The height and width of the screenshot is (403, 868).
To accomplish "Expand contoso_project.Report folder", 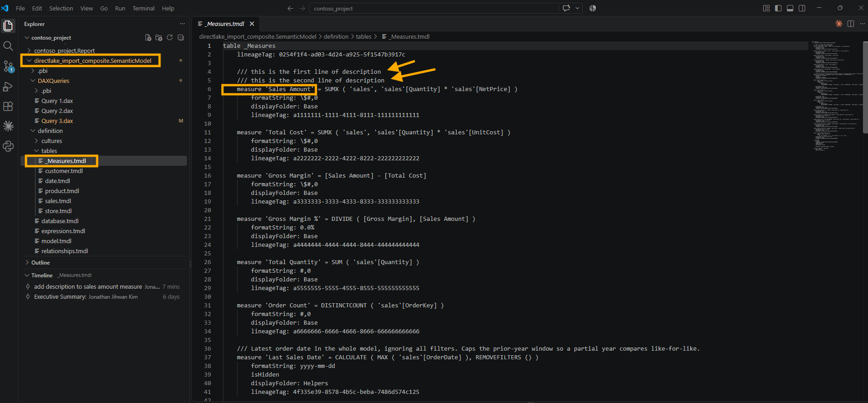I will click(30, 51).
